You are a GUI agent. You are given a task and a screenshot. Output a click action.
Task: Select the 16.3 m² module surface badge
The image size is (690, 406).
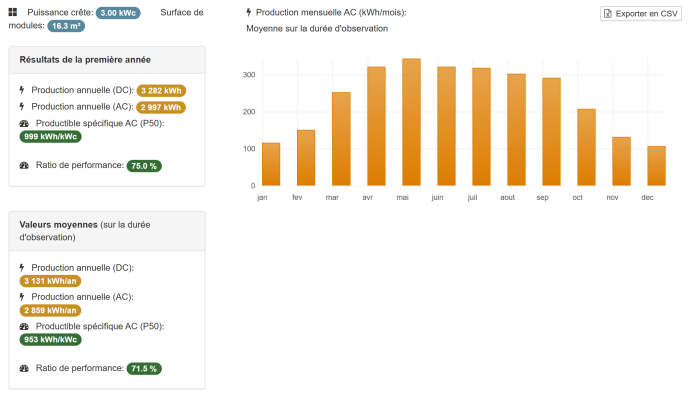[x=65, y=26]
